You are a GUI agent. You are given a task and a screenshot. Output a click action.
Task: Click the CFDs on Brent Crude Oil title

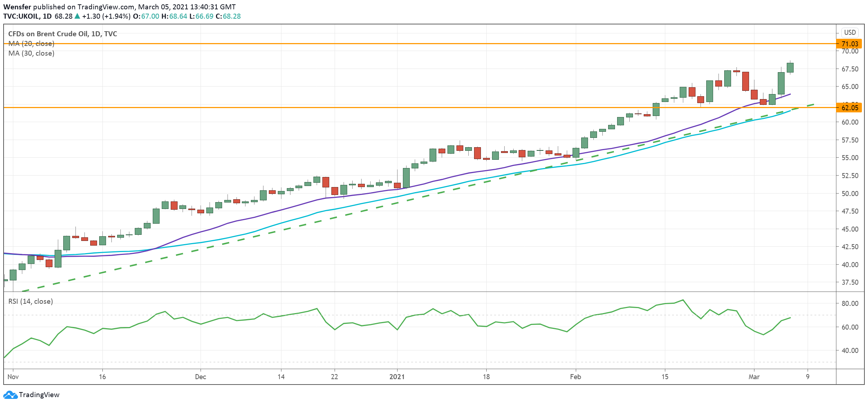click(x=63, y=34)
